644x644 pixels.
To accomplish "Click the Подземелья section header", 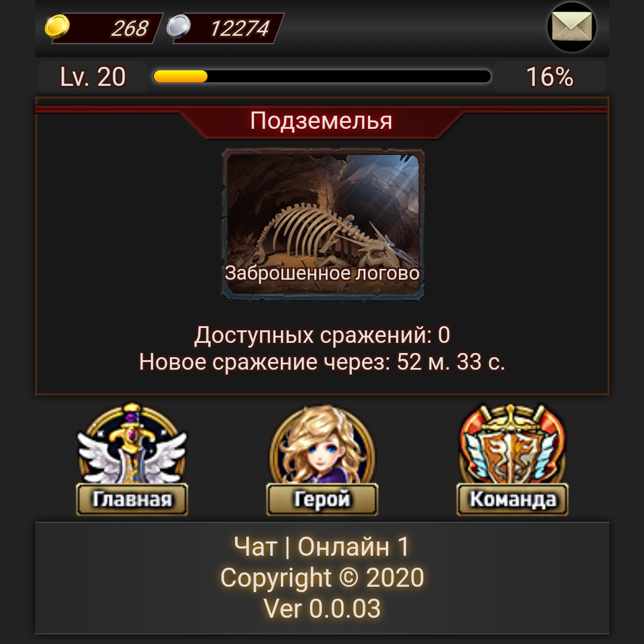I will (321, 120).
